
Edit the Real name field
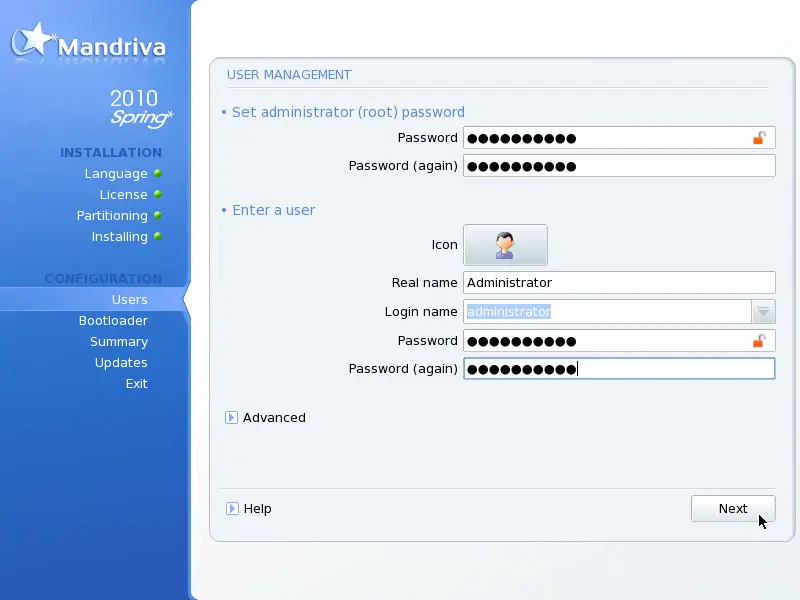click(x=619, y=283)
